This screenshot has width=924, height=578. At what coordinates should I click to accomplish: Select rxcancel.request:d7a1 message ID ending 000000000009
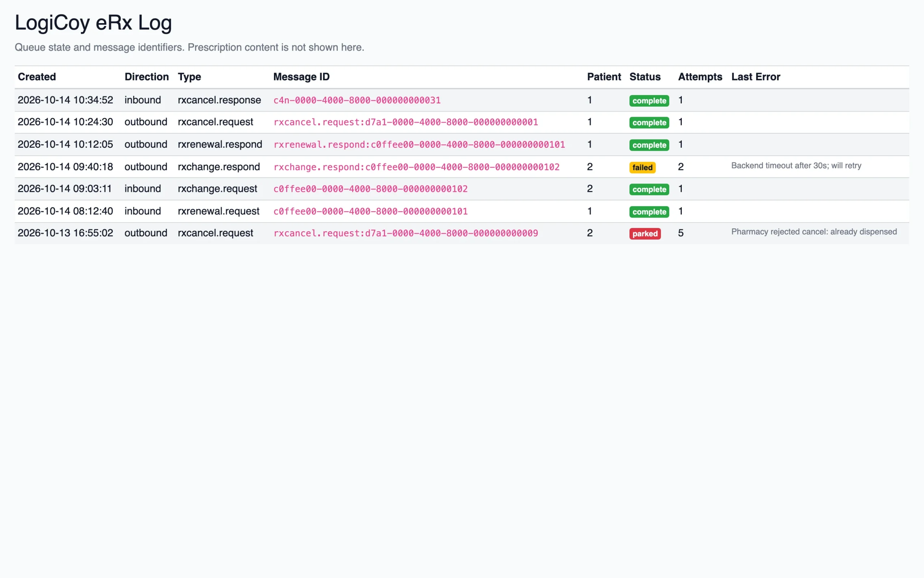(x=405, y=233)
